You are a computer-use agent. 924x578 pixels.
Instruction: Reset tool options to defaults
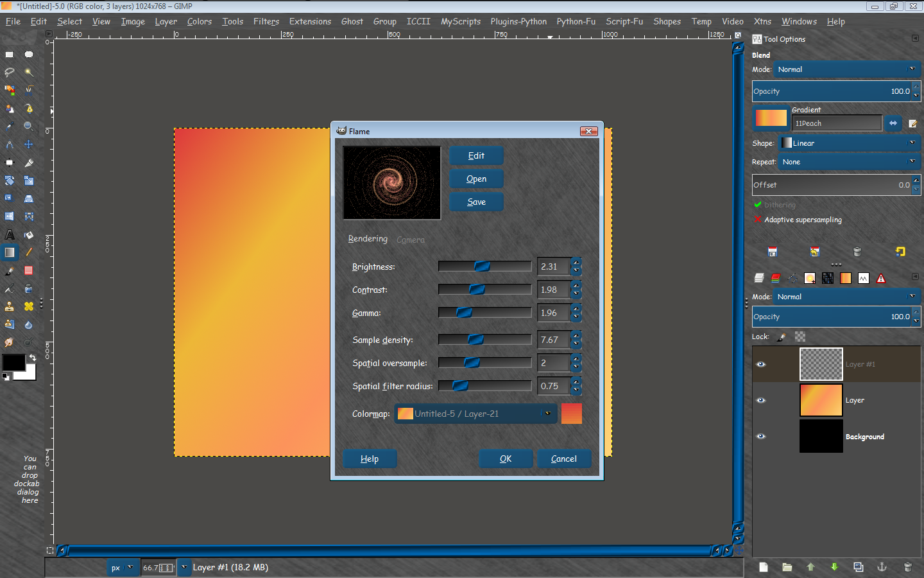(900, 252)
